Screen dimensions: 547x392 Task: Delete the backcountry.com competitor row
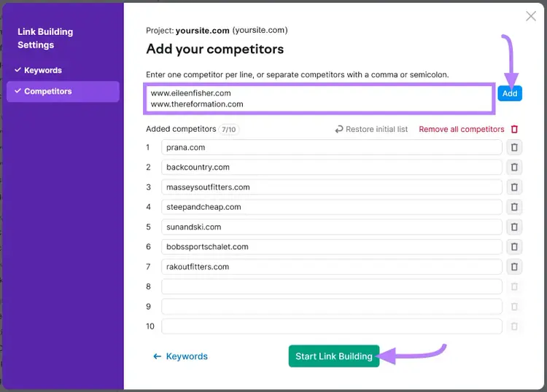tap(514, 168)
